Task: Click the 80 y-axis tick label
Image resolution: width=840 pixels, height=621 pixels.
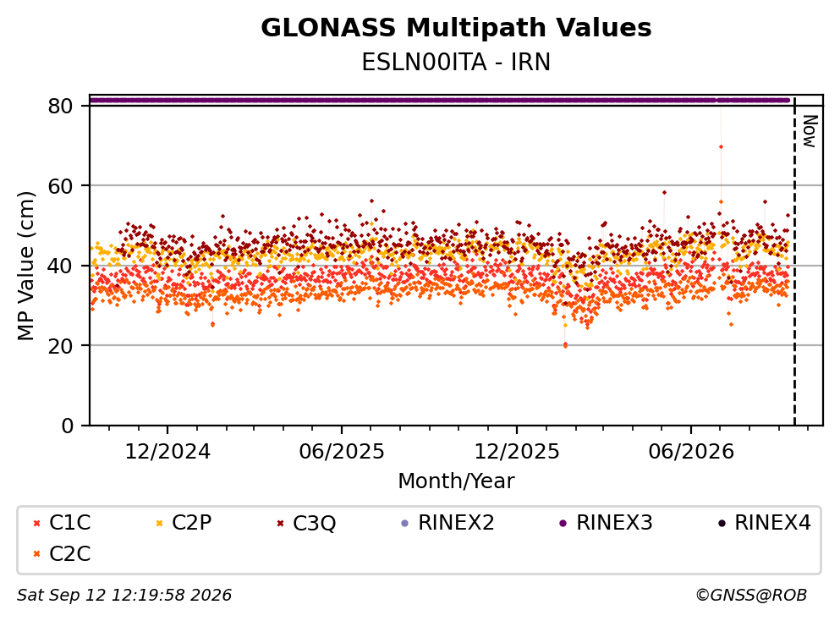Action: tap(60, 106)
